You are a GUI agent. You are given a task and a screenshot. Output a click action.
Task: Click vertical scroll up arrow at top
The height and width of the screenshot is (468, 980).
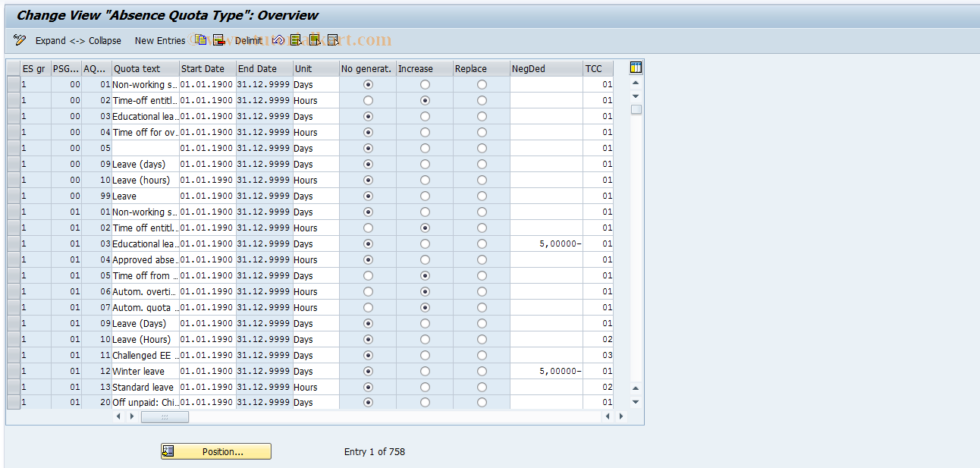pyautogui.click(x=636, y=83)
